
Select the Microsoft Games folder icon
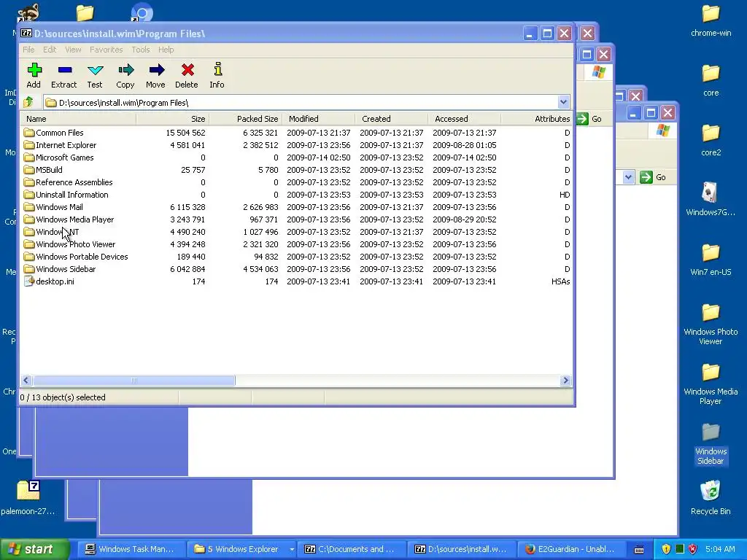[29, 157]
